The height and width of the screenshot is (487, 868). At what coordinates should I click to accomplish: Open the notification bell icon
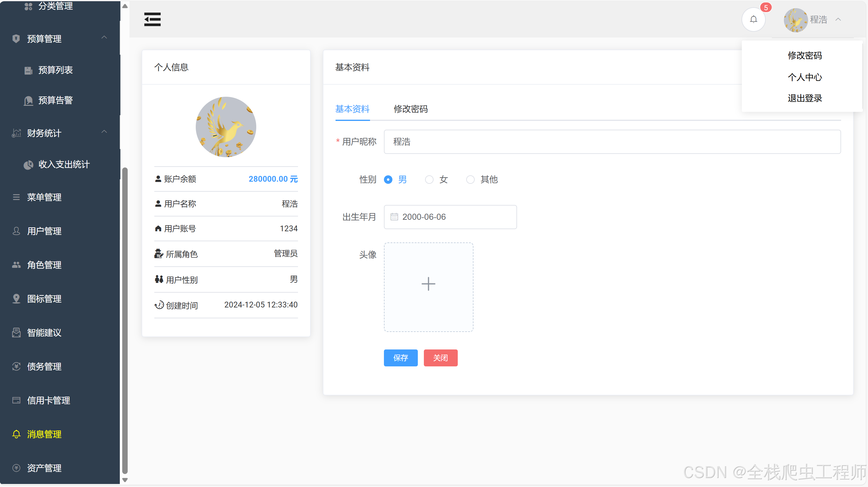click(x=753, y=19)
